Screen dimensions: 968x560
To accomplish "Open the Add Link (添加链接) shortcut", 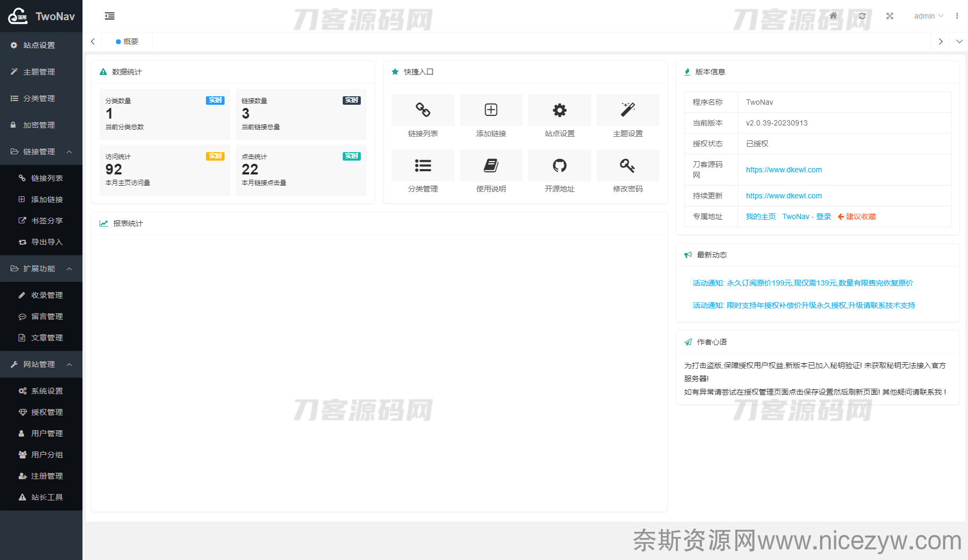I will tap(491, 117).
